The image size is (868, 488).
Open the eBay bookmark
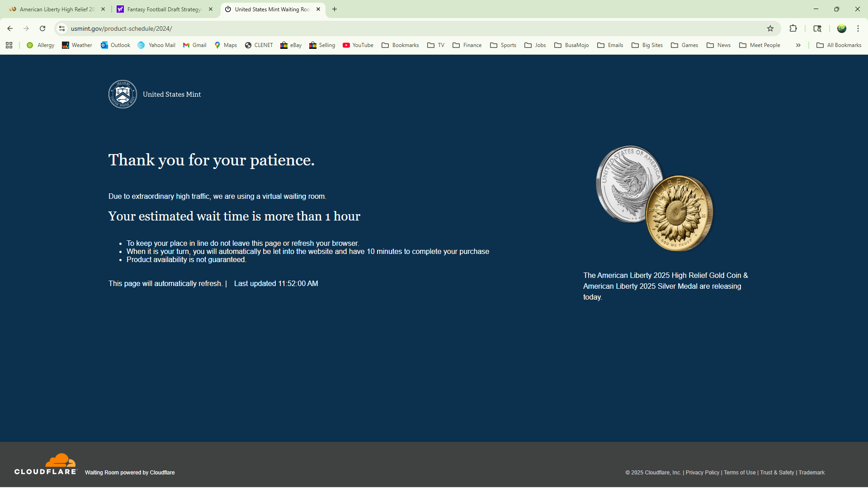(291, 45)
